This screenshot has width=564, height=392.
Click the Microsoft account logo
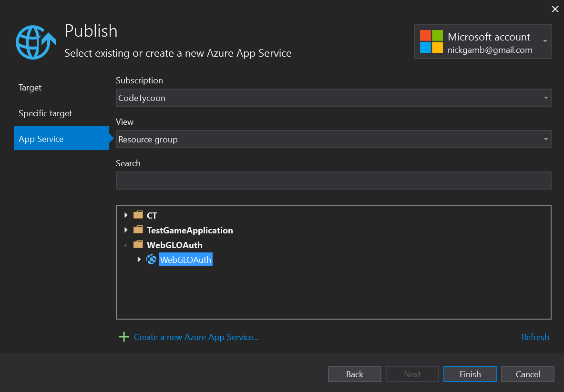coord(431,41)
